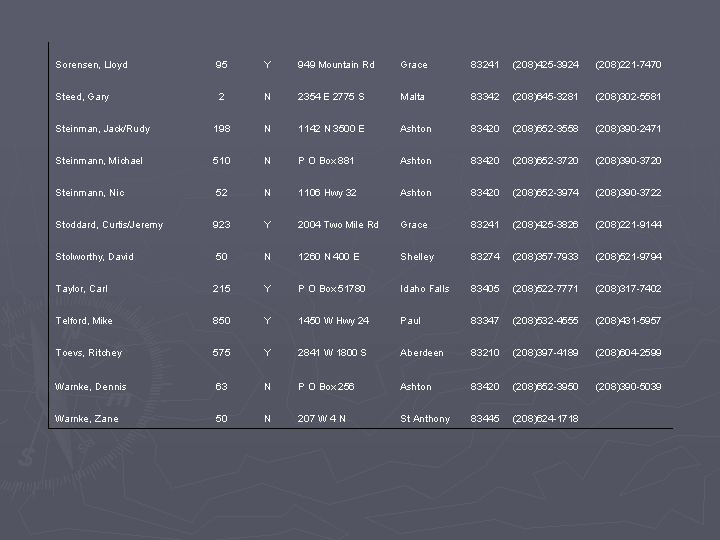The height and width of the screenshot is (540, 720).
Task: Click phone (208)624-1718
Action: click(x=545, y=419)
